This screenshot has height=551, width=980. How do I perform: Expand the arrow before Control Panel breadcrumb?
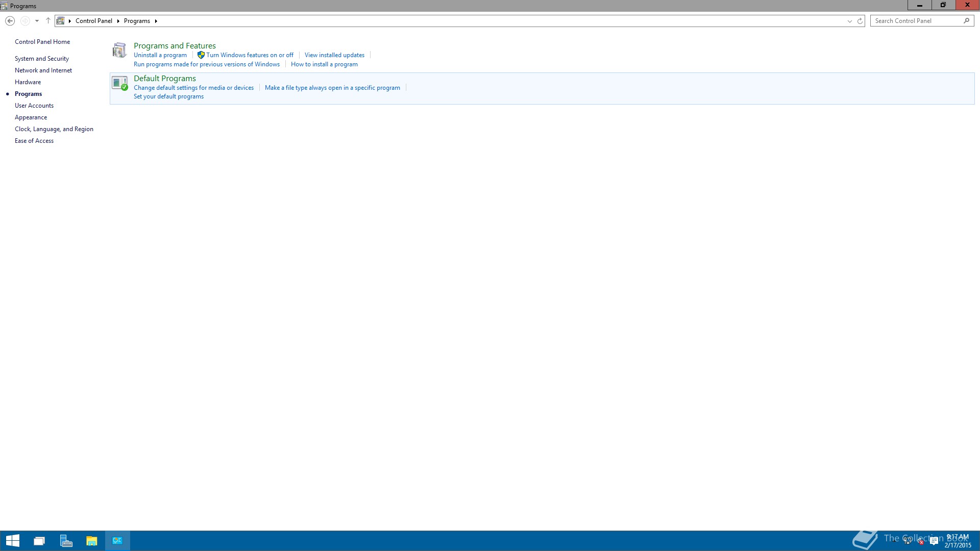70,21
